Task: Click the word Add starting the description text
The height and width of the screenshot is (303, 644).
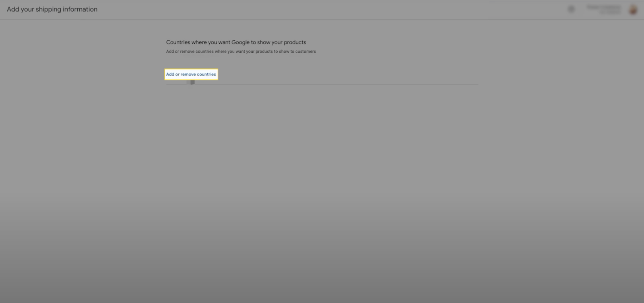Action: (170, 52)
